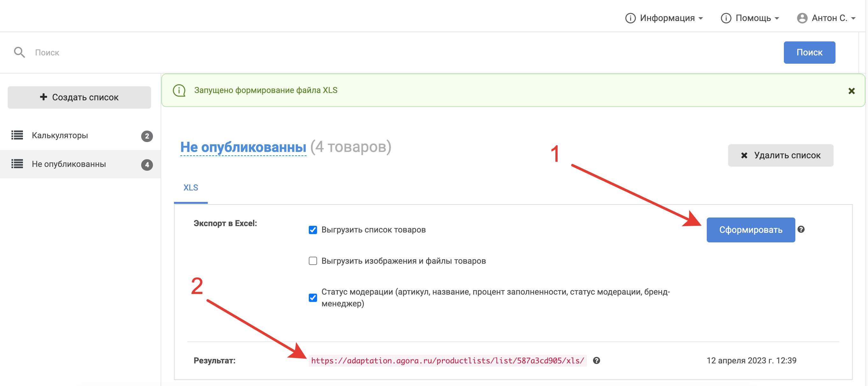The width and height of the screenshot is (868, 386).
Task: Click the help icon next to Сформировать
Action: pyautogui.click(x=801, y=229)
